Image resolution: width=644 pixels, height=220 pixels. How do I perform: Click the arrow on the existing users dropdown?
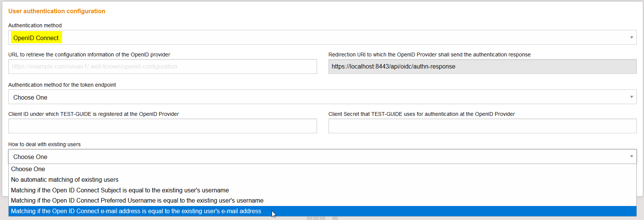point(631,156)
